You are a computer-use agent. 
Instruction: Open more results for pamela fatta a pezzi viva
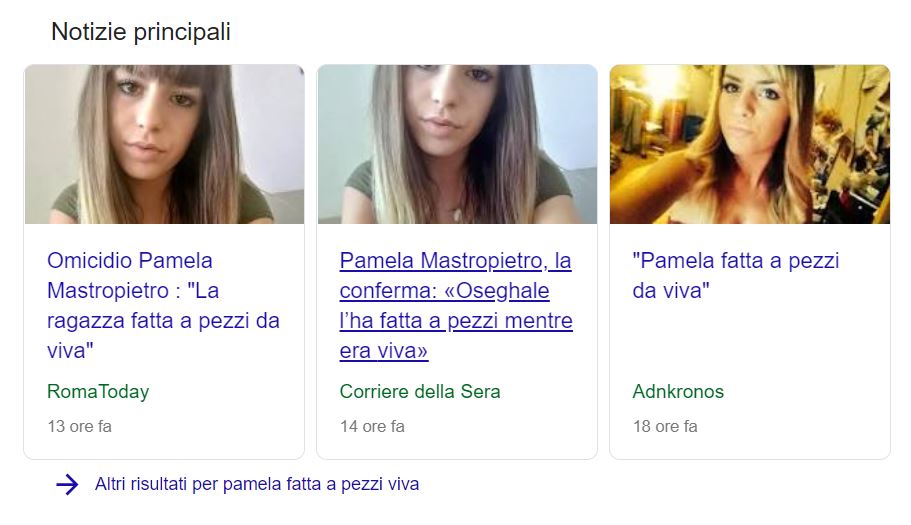tap(257, 484)
